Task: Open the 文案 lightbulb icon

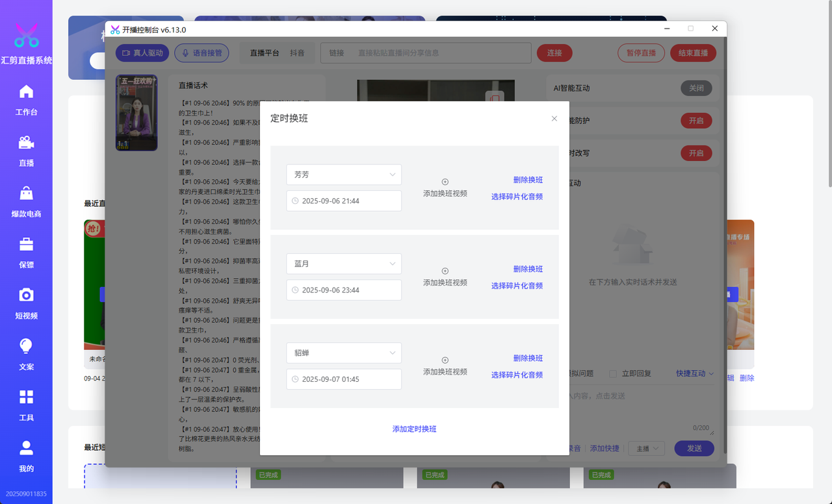Action: click(x=26, y=346)
